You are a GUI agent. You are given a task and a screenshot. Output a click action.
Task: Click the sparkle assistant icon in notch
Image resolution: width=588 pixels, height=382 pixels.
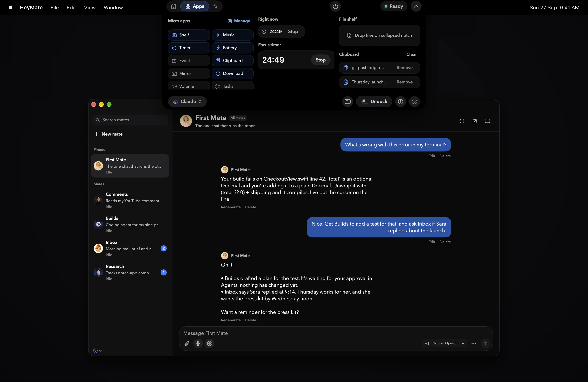pyautogui.click(x=216, y=6)
